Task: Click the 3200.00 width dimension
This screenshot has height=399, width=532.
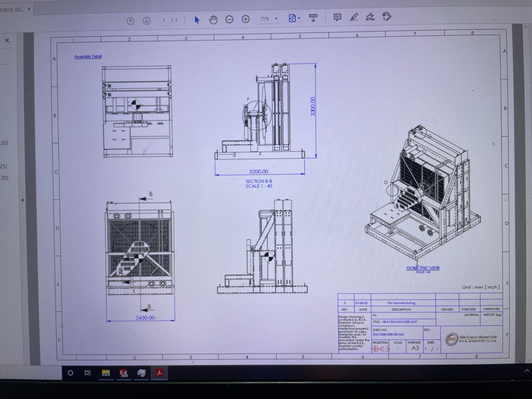Action: (258, 171)
